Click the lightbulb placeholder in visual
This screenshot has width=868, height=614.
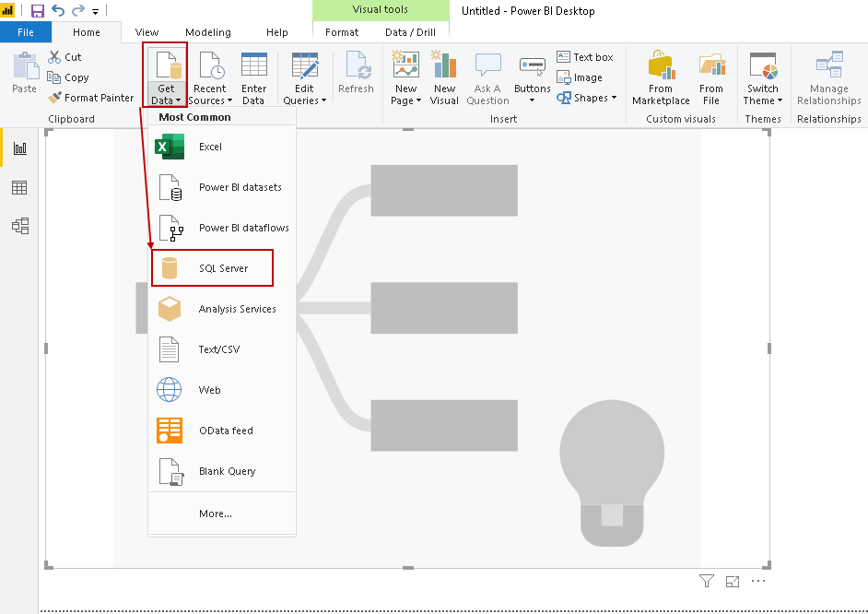click(612, 472)
